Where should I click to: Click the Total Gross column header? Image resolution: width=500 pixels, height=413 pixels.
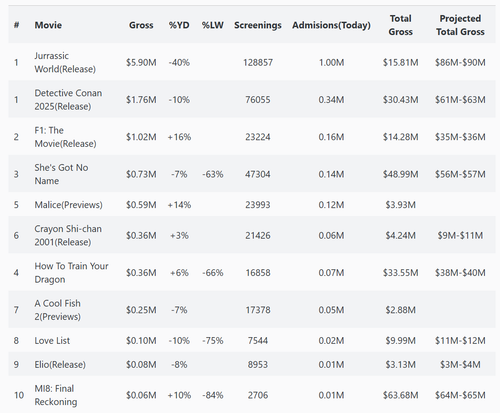click(x=400, y=25)
